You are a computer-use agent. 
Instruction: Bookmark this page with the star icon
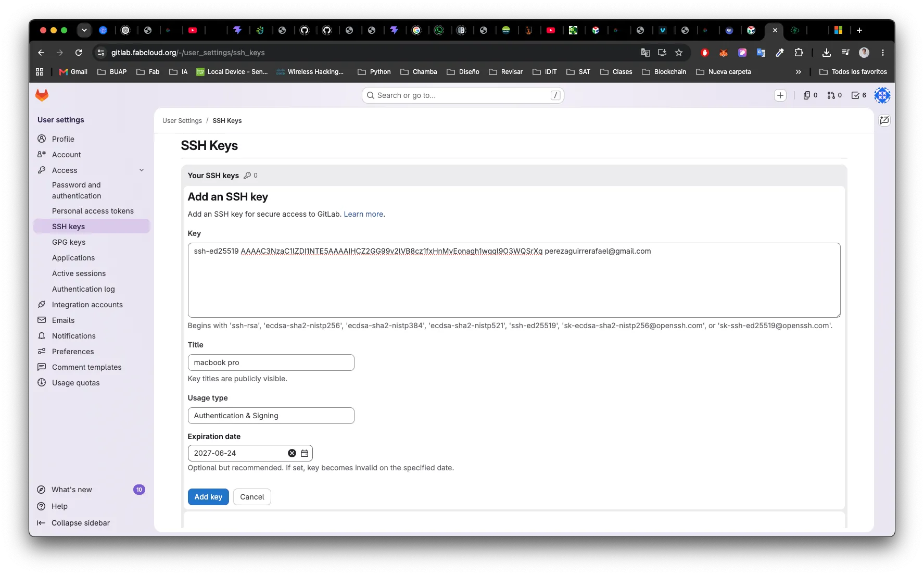[678, 53]
